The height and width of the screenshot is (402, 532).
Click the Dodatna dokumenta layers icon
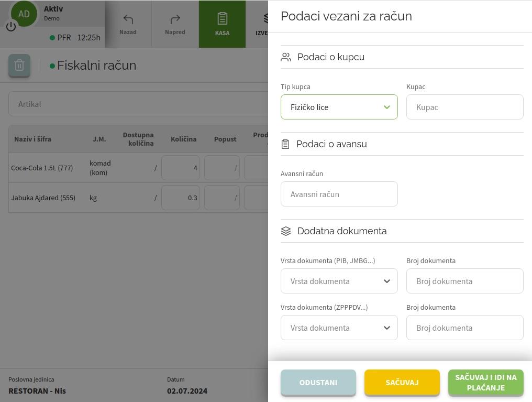coord(286,231)
